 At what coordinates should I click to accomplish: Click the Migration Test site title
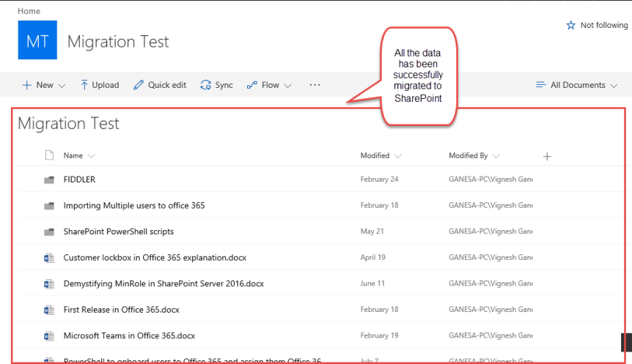tap(118, 41)
